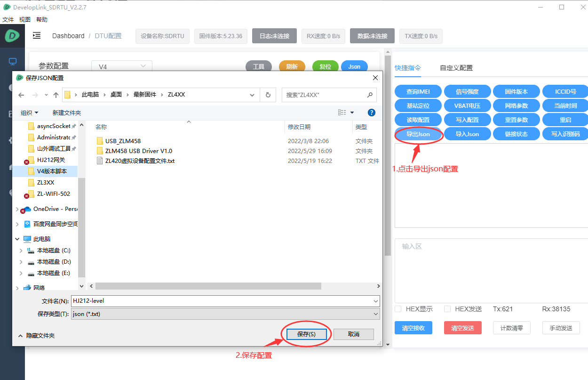This screenshot has height=380, width=588.
Task: Expand the OneDrive tree node
Action: [x=17, y=209]
